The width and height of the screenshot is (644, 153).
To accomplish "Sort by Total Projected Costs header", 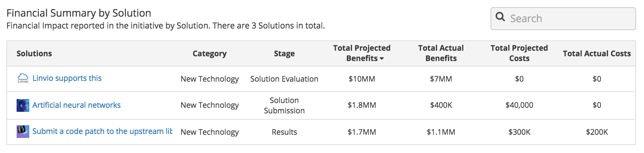I will click(x=519, y=53).
